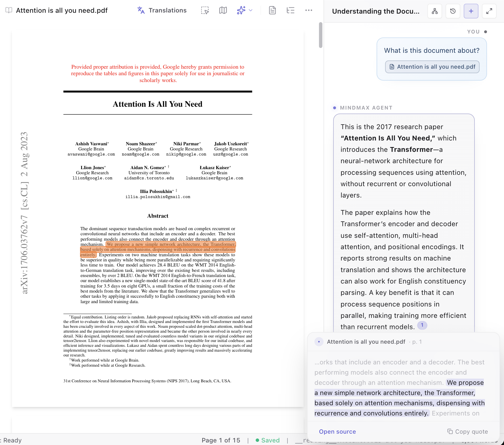Open the document page view icon
The height and width of the screenshot is (445, 504).
click(x=272, y=11)
